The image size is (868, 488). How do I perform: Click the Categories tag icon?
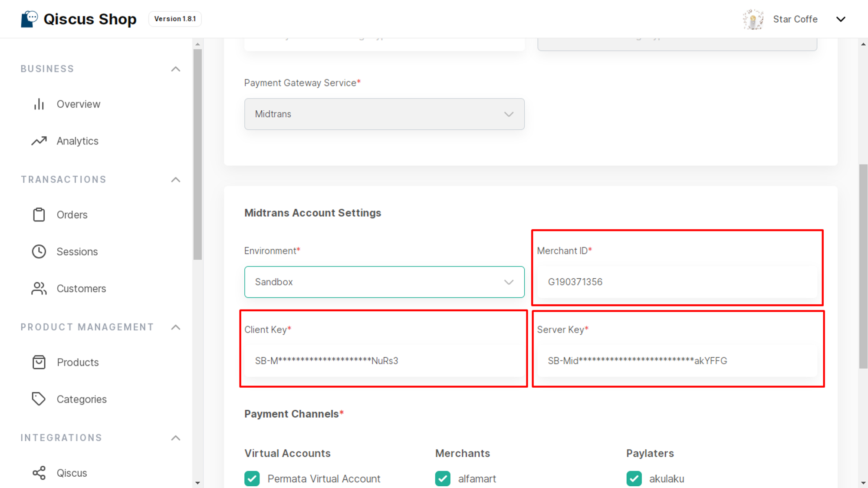(39, 399)
